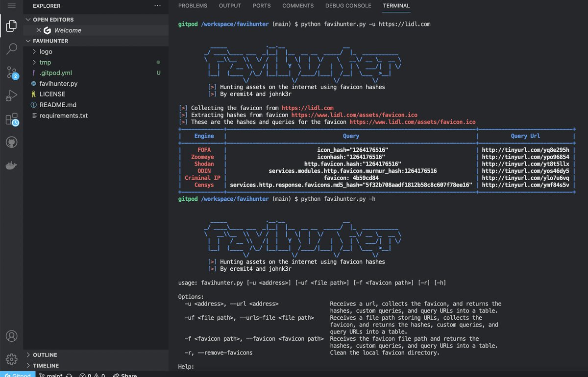The image size is (588, 377).
Task: Open the hamburger application menu
Action: tap(11, 6)
